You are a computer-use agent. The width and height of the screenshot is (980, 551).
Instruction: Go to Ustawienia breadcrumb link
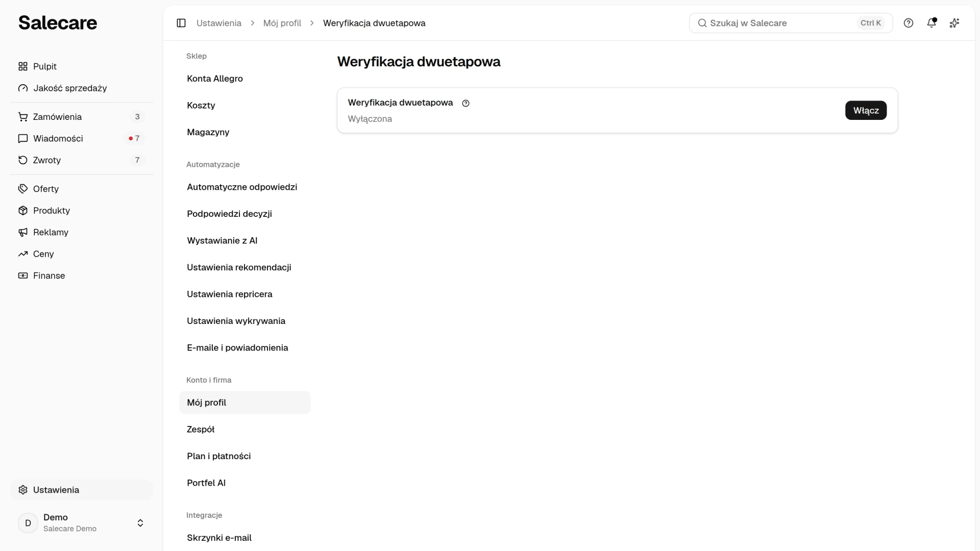pos(219,23)
